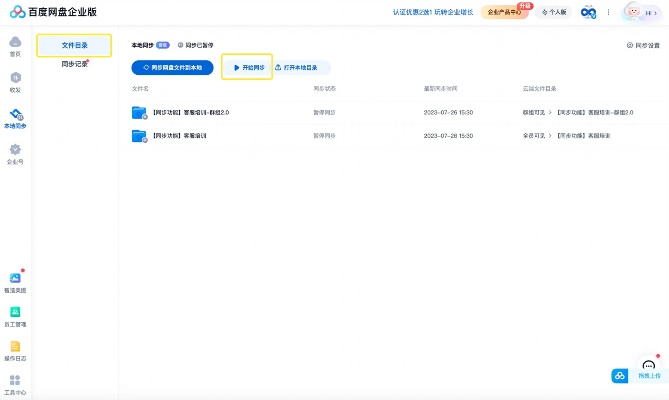Click the infinity icon in top bar
The width and height of the screenshot is (669, 400).
[x=589, y=12]
